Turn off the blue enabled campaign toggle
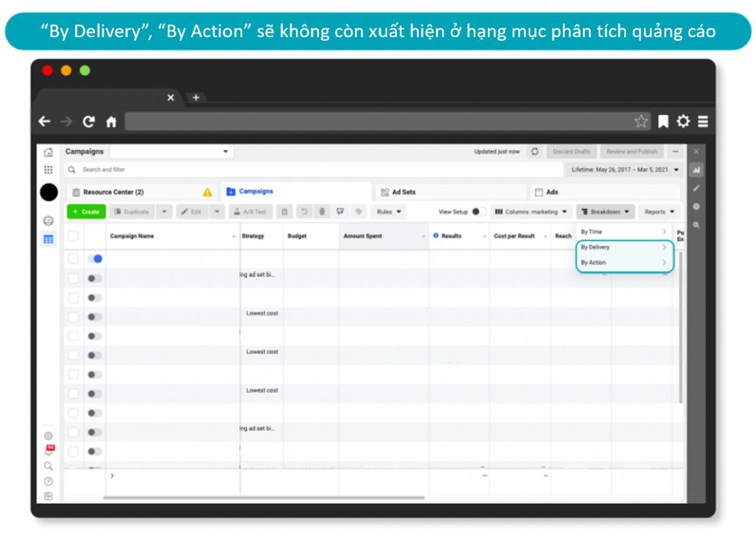 coord(94,259)
